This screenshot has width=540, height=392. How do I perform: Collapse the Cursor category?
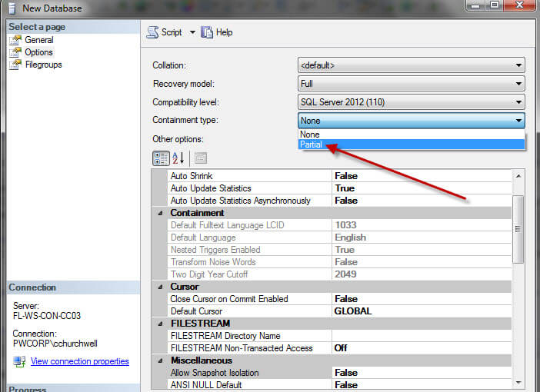click(x=160, y=287)
